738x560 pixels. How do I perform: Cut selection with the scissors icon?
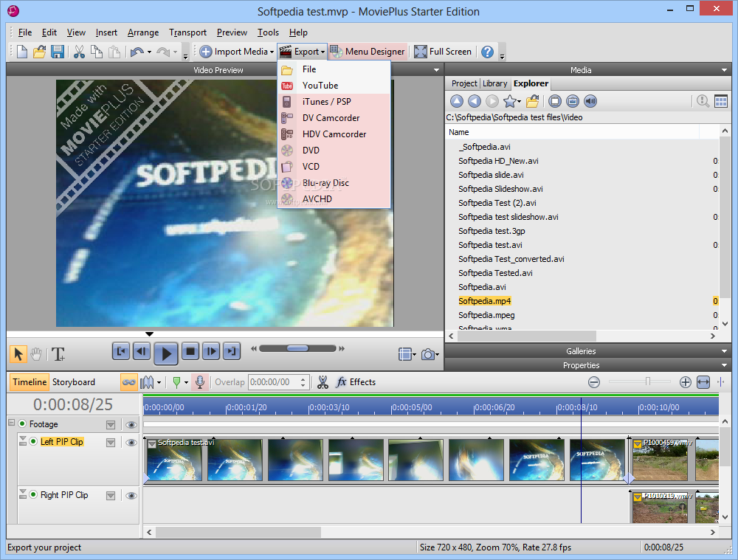(x=79, y=52)
